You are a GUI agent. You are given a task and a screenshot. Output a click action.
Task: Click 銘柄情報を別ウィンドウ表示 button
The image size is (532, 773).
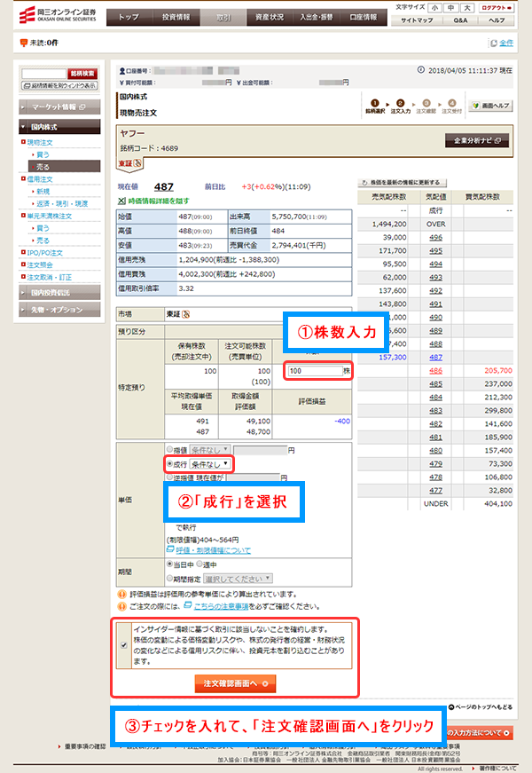pos(59,86)
